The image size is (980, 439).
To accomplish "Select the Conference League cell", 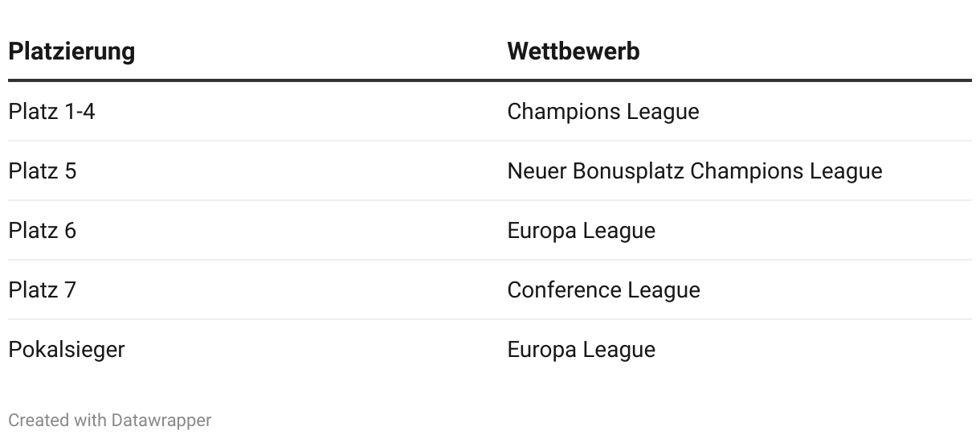I will [603, 290].
